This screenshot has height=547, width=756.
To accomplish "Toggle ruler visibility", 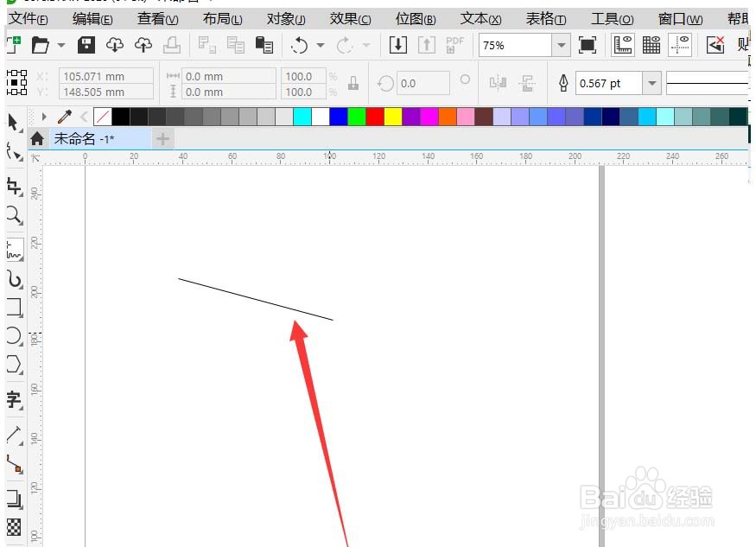I will coord(624,43).
